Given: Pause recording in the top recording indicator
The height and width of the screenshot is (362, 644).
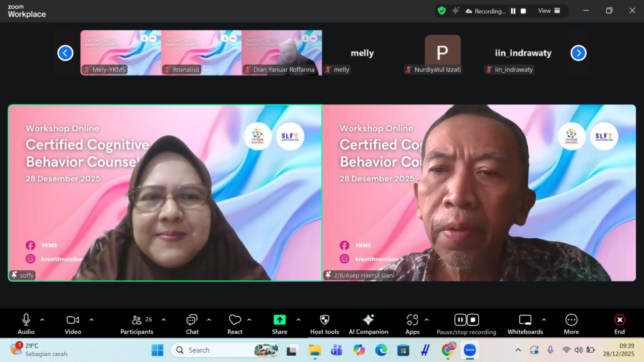Looking at the screenshot, I should click(x=513, y=11).
